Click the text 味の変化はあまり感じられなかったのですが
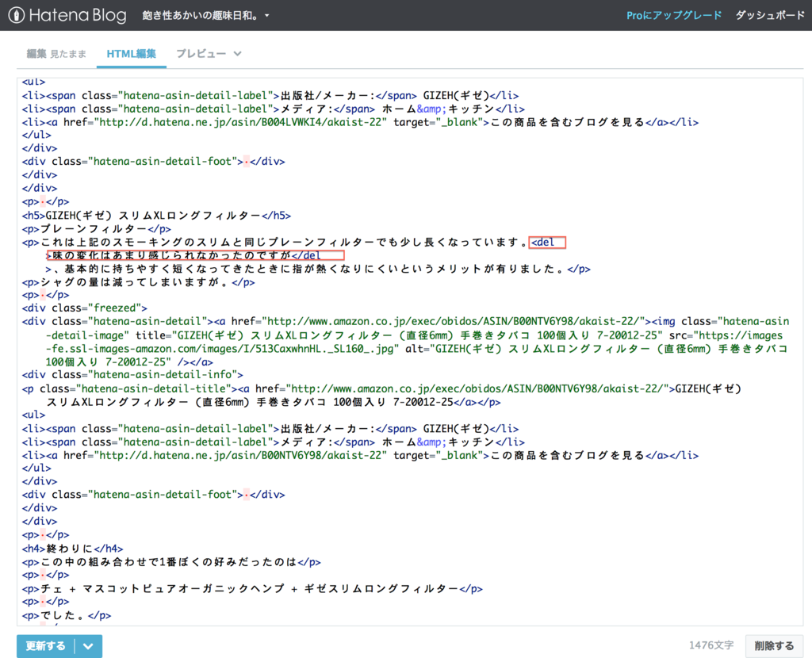 coord(172,256)
